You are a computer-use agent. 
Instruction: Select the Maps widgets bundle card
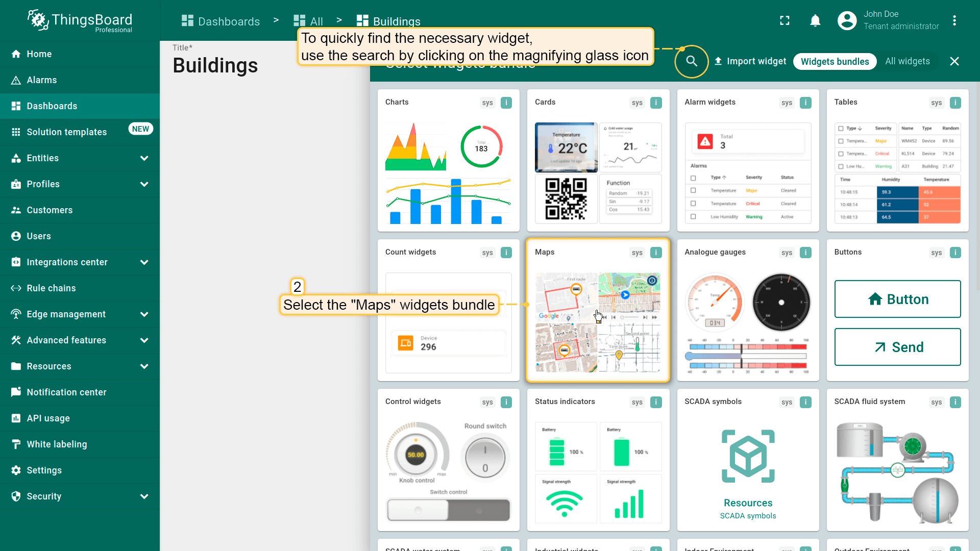[597, 310]
